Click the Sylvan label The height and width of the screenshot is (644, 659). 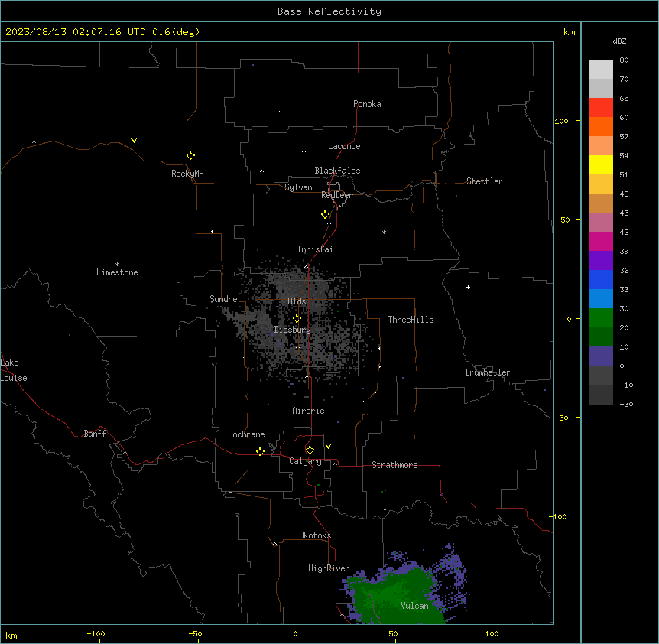click(298, 187)
